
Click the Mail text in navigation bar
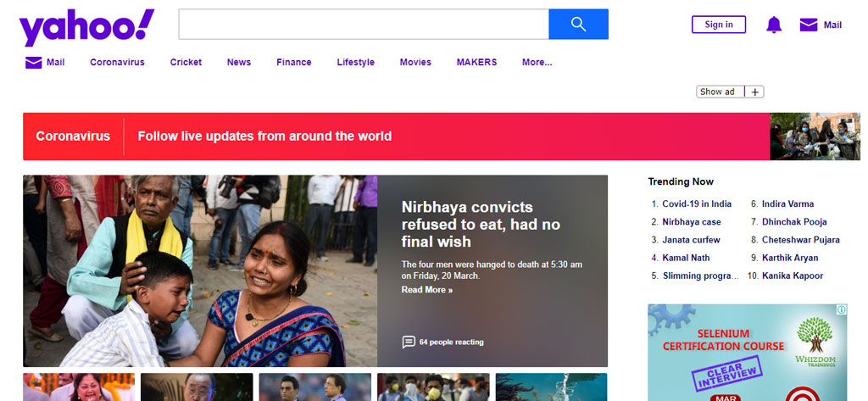[55, 63]
